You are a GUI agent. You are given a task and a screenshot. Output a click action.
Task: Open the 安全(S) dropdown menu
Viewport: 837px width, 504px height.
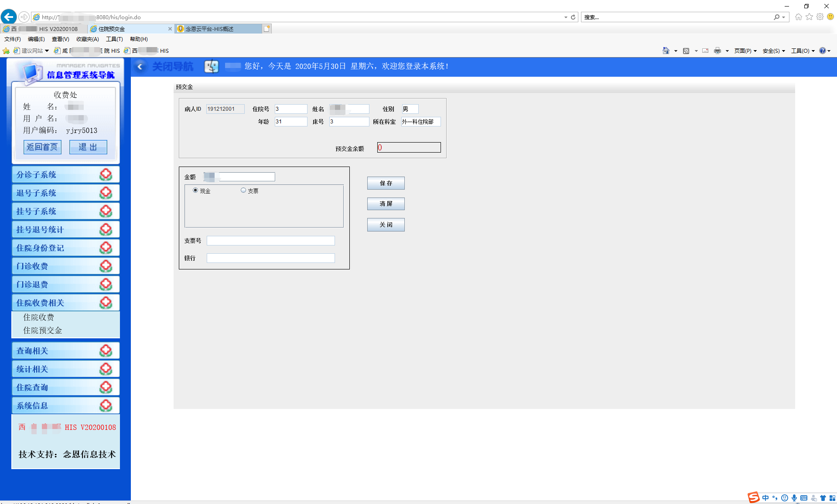pos(773,51)
